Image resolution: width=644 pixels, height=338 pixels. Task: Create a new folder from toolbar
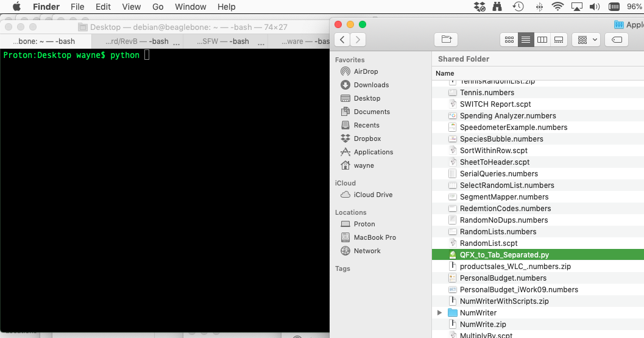pos(446,40)
